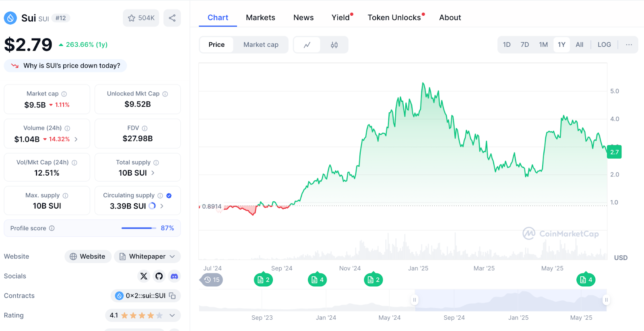Click the Profile score info icon

click(x=52, y=228)
